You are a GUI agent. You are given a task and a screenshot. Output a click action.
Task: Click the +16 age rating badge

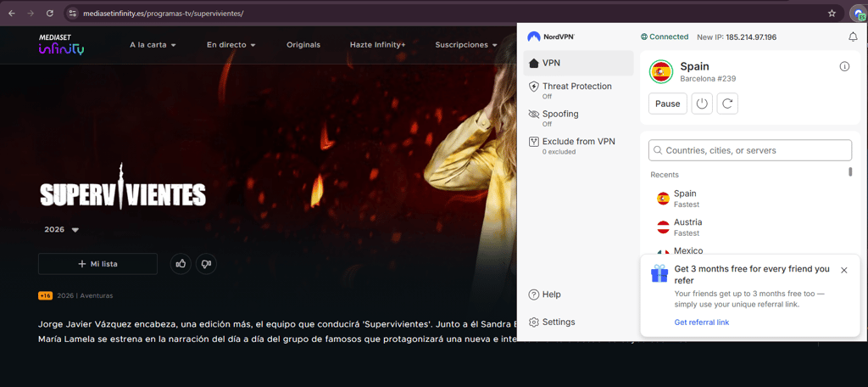[46, 295]
